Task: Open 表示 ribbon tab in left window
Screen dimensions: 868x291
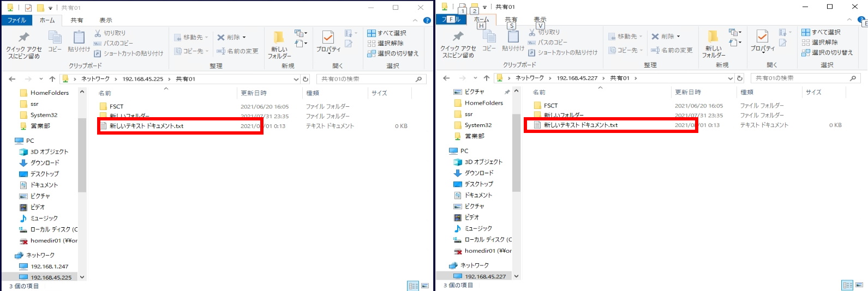Action: pos(106,20)
